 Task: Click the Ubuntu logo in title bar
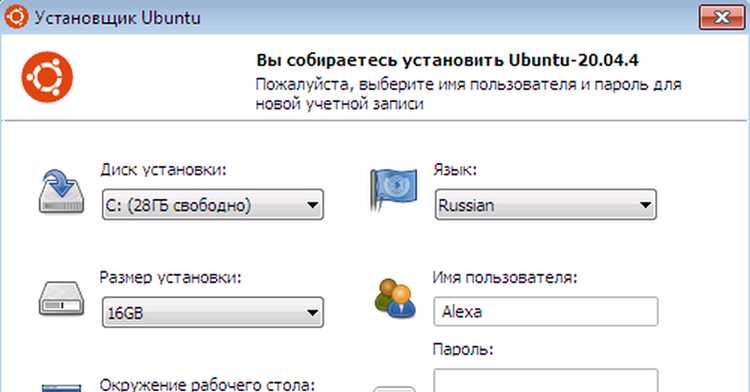click(16, 17)
